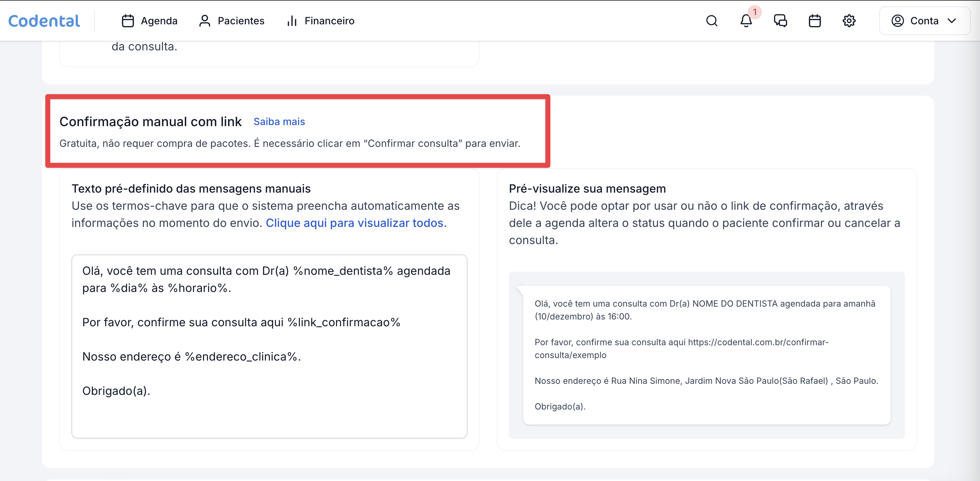The image size is (980, 481).
Task: Click into the predefined message text area
Action: tap(269, 346)
